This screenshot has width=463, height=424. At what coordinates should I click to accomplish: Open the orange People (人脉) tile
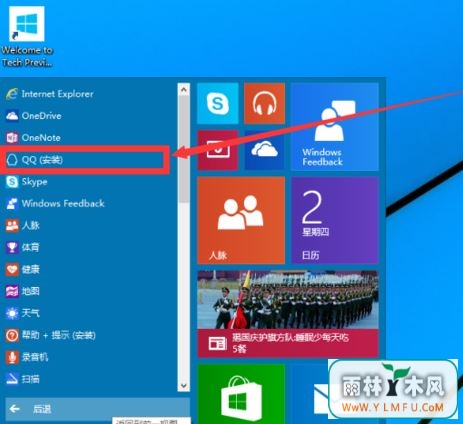(241, 220)
